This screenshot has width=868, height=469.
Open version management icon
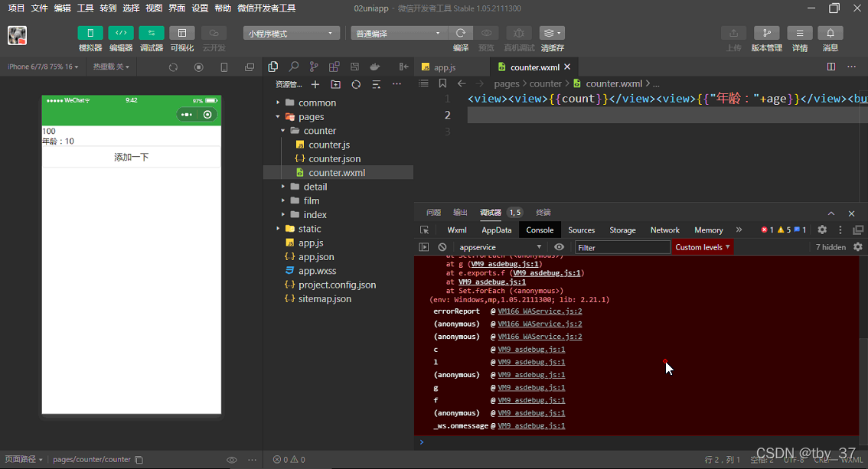[x=767, y=33]
